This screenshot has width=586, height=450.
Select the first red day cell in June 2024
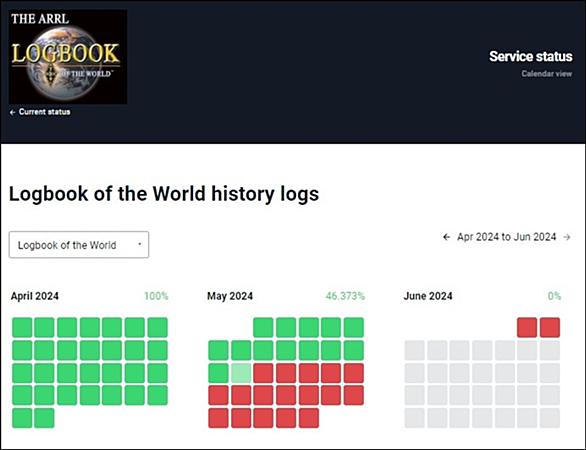[x=527, y=327]
